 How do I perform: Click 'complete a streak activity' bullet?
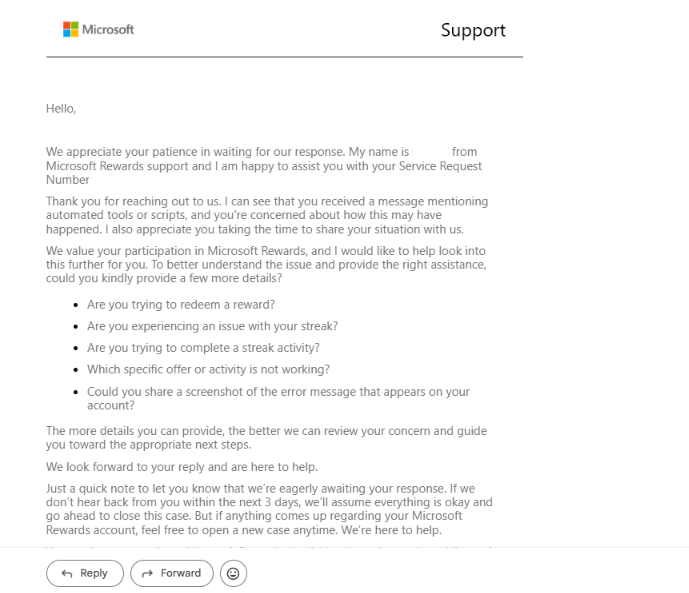click(203, 347)
